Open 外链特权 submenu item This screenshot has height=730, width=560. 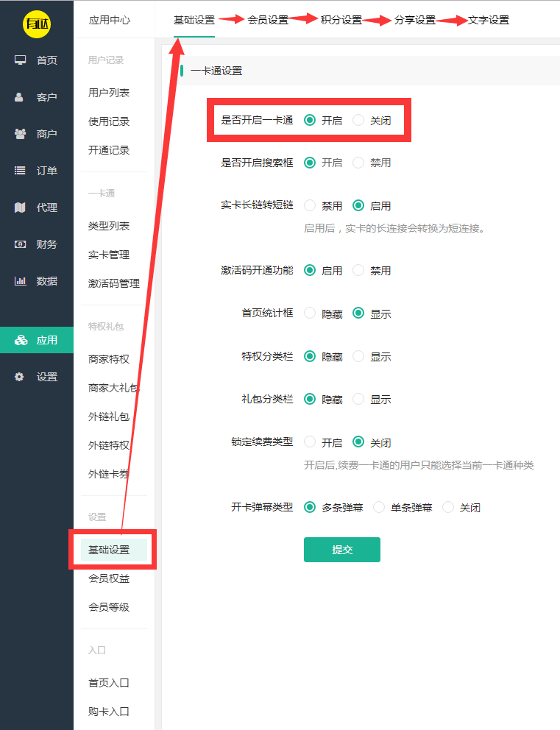(109, 445)
